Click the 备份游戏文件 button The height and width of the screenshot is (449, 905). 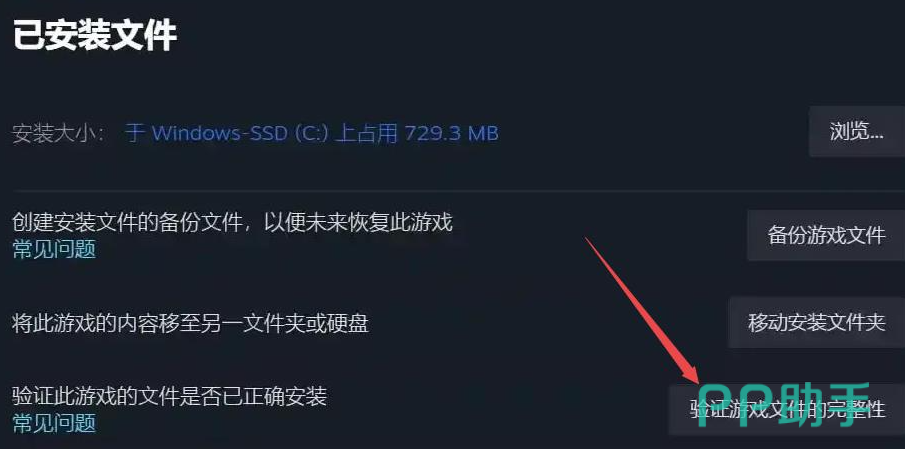[x=826, y=235]
